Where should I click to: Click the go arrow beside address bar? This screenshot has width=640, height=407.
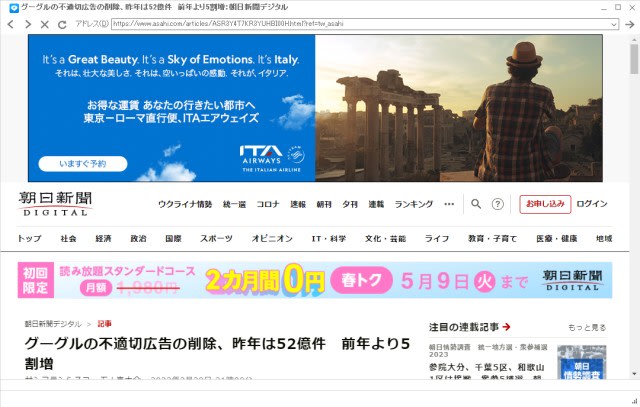(630, 24)
